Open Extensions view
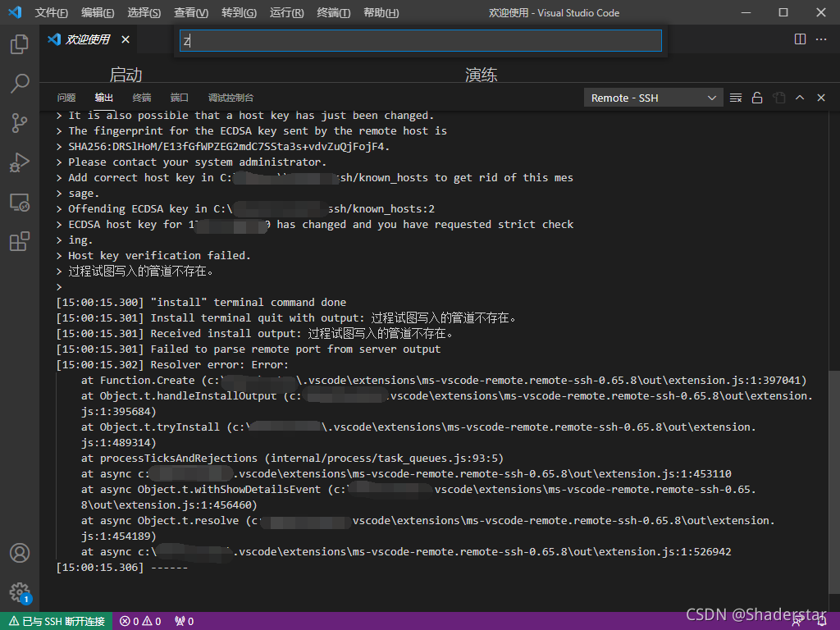840x630 pixels. (20, 242)
